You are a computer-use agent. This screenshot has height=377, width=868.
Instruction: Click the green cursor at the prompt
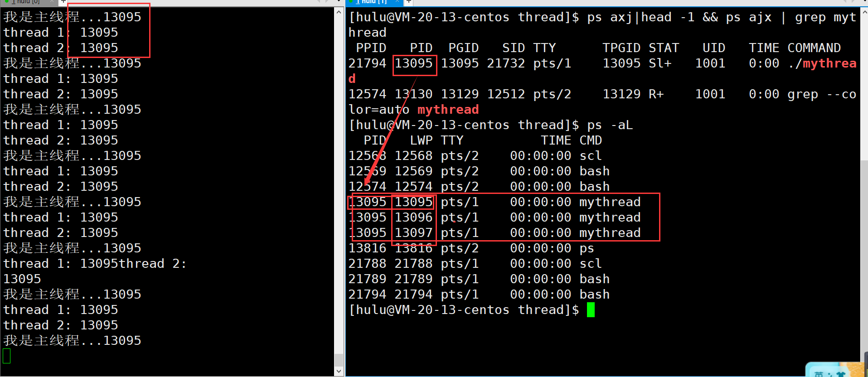(591, 310)
